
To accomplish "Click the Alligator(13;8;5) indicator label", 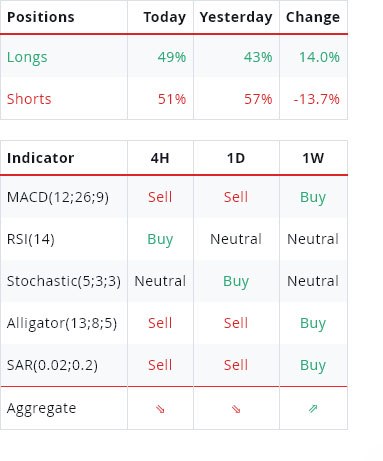I will 62,323.
